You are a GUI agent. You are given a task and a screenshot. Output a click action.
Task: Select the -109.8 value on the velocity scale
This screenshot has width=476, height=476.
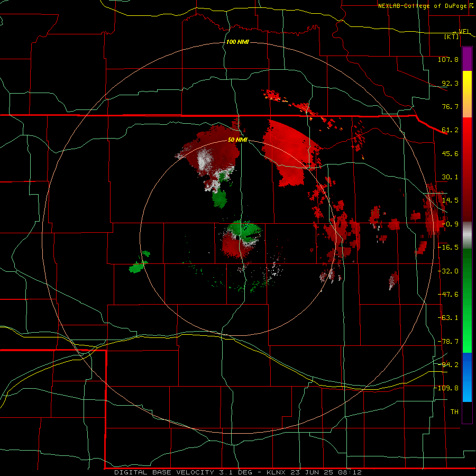click(x=446, y=388)
